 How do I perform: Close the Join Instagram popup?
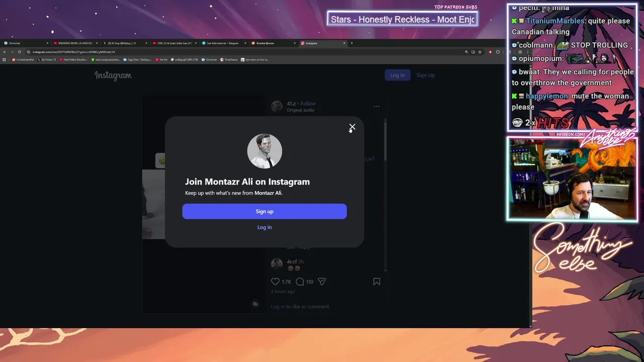[352, 127]
